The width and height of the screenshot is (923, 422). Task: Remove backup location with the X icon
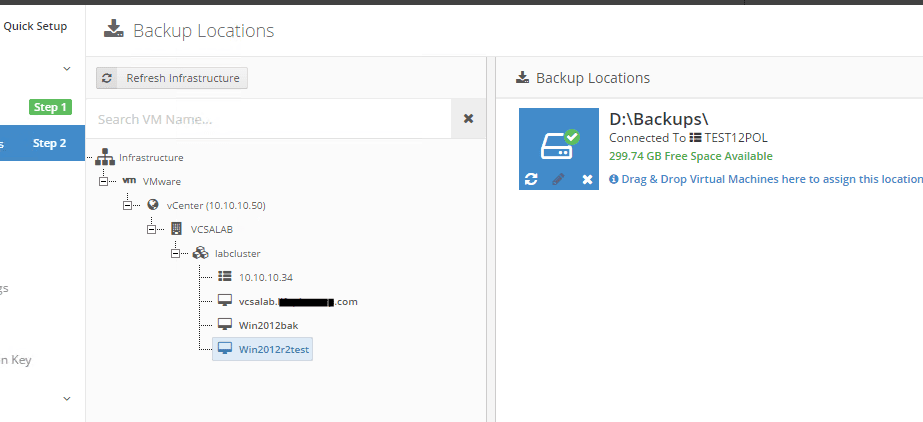587,179
